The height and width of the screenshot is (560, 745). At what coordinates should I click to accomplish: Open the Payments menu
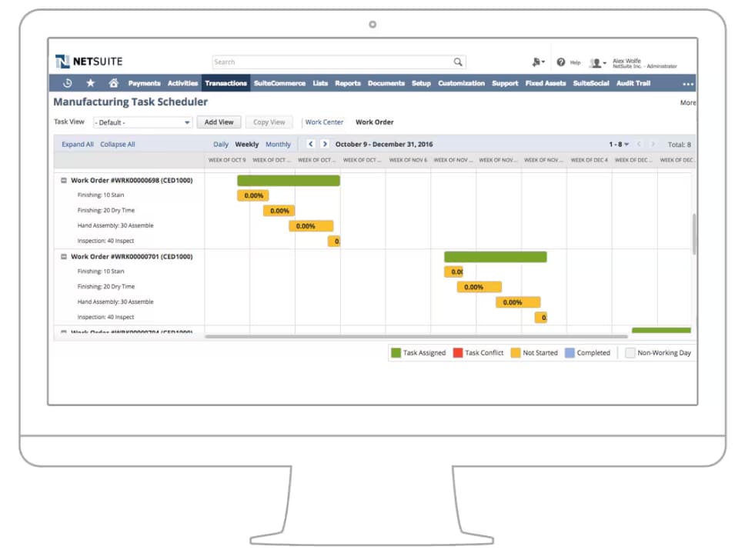[144, 83]
